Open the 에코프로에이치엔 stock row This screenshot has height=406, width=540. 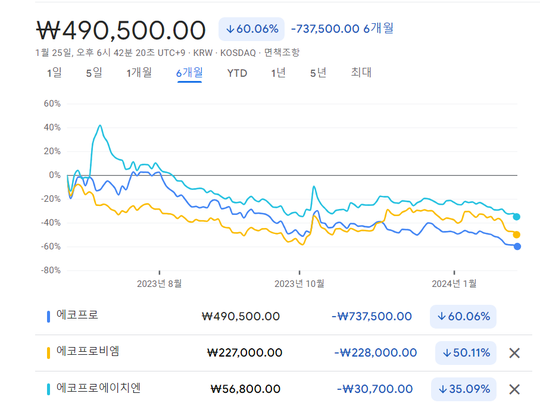(283, 389)
